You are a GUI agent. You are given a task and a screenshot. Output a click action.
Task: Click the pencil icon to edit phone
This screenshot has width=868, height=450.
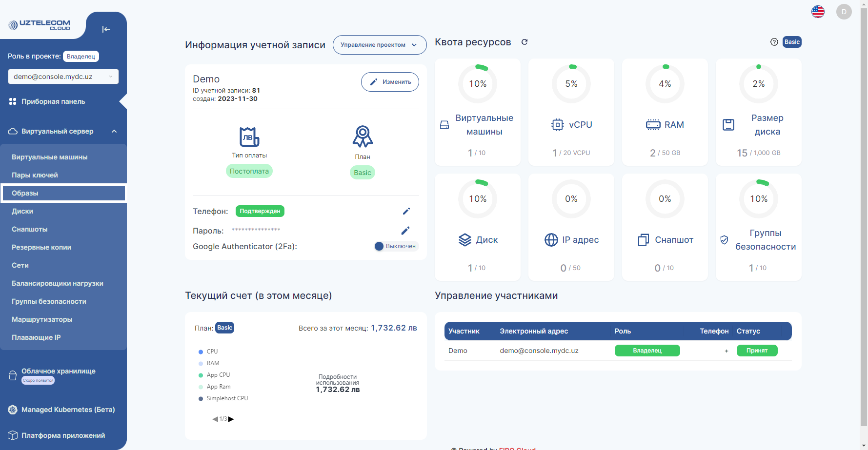[x=406, y=211]
